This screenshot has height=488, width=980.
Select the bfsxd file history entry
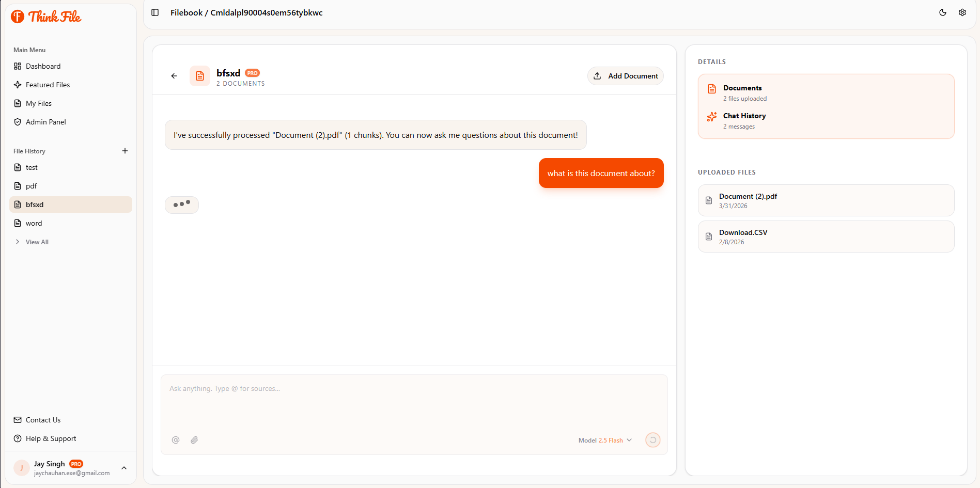(71, 204)
